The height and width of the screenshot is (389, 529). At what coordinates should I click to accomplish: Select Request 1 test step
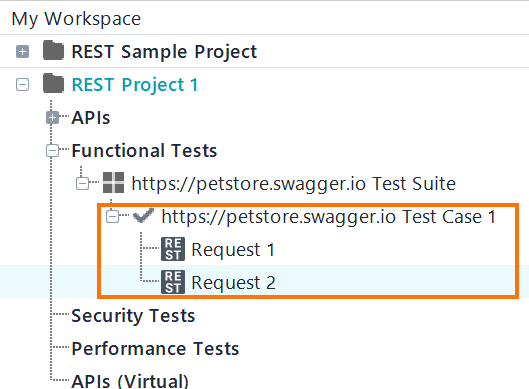click(233, 250)
